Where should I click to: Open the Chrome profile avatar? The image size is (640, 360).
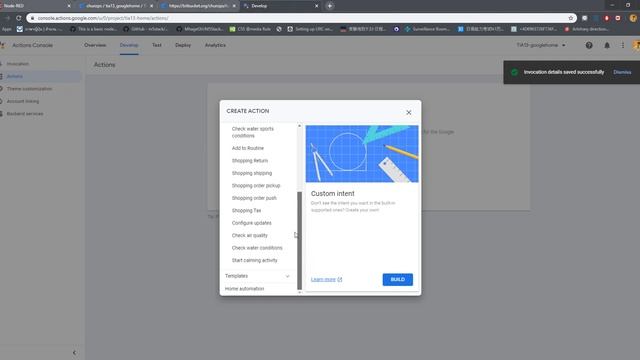click(x=633, y=18)
